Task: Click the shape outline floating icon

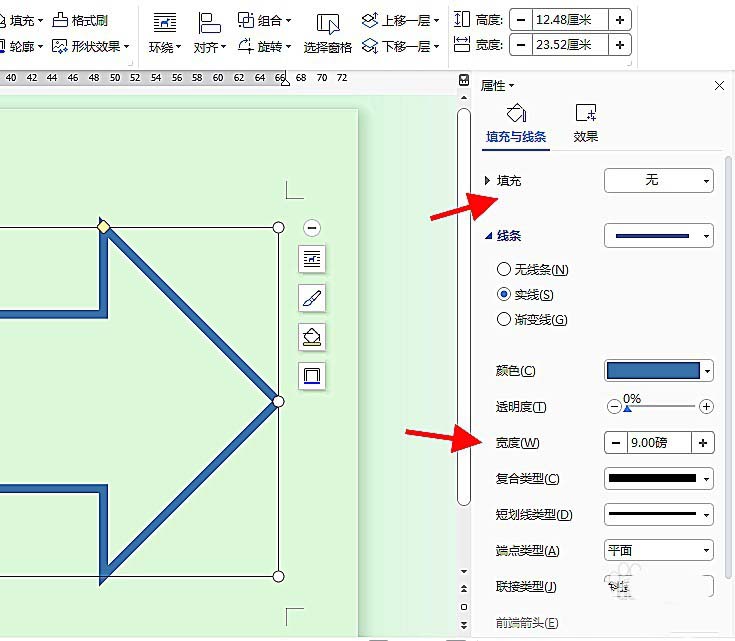Action: click(x=312, y=376)
